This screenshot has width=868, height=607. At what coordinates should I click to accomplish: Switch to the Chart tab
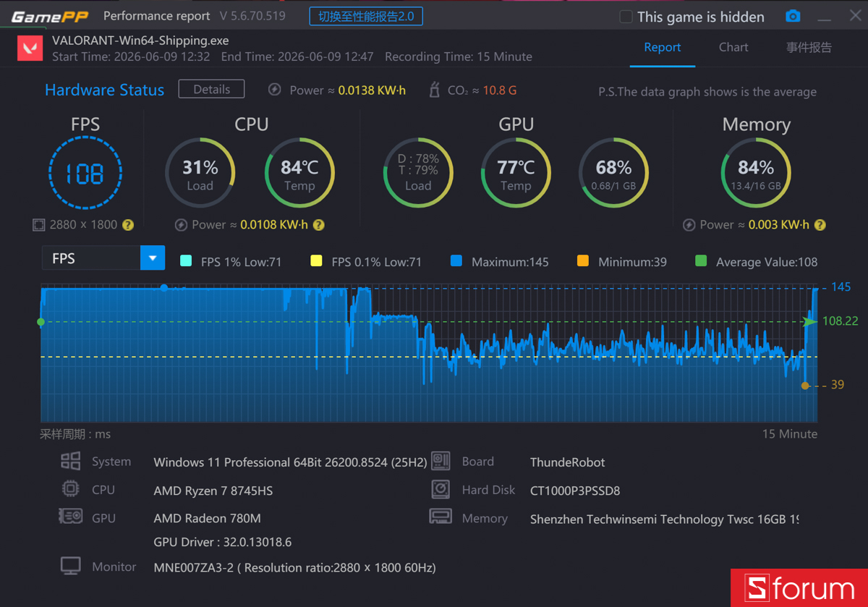click(733, 47)
